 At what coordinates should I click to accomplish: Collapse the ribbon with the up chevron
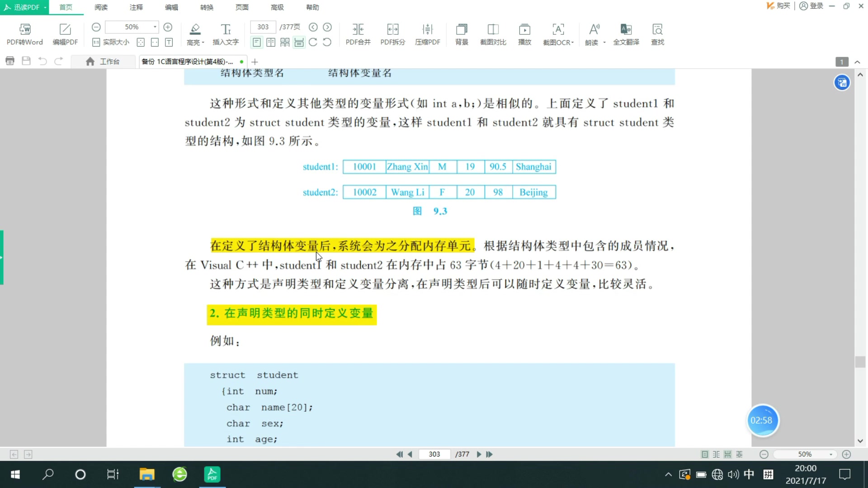coord(857,62)
